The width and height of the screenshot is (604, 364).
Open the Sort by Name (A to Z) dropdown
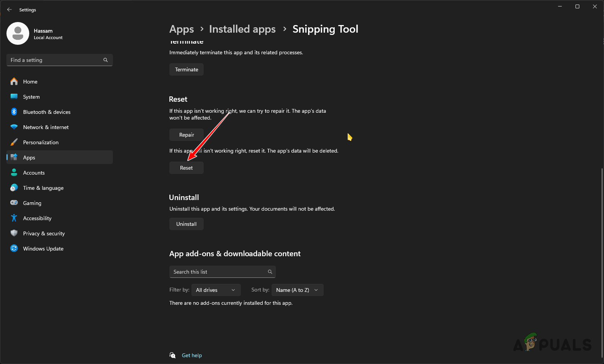click(x=297, y=290)
